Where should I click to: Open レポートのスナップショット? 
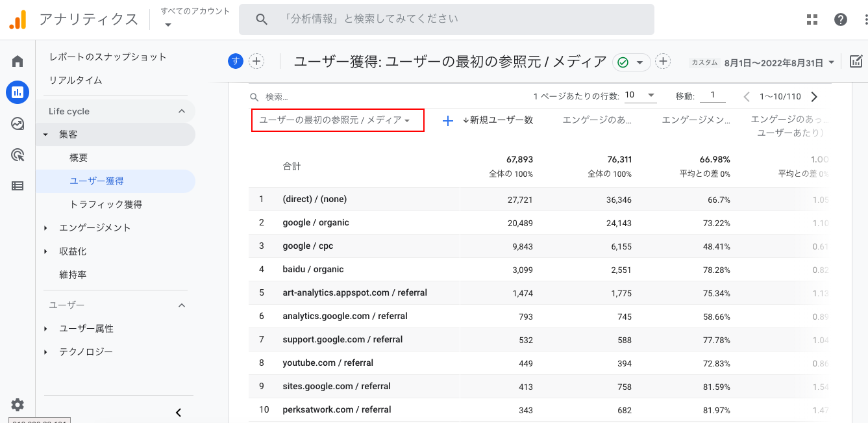pyautogui.click(x=108, y=57)
